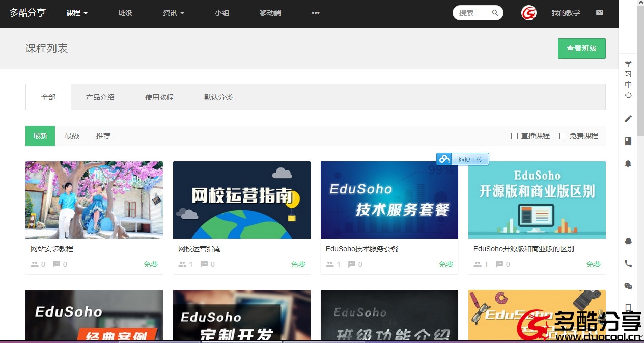The image size is (644, 343).
Task: Click comment icon under EduSoho技术服务套餐
Action: (352, 264)
